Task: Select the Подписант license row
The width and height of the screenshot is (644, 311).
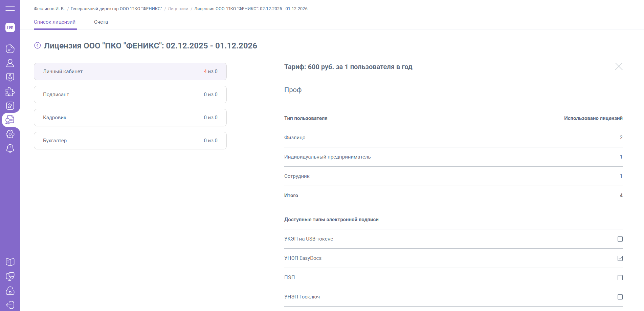Action: coord(130,95)
